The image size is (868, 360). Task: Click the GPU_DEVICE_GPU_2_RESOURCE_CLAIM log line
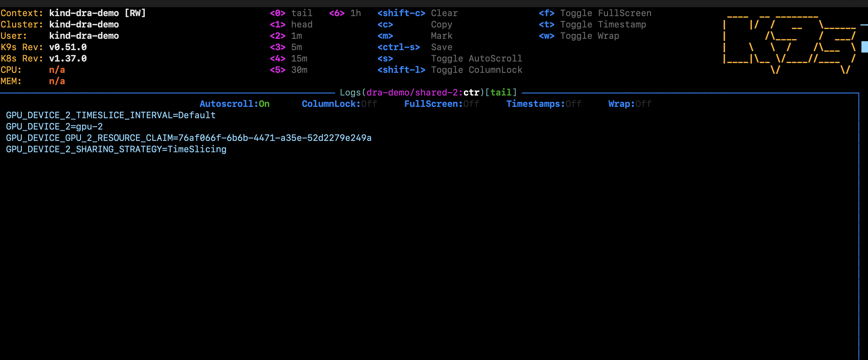(189, 138)
